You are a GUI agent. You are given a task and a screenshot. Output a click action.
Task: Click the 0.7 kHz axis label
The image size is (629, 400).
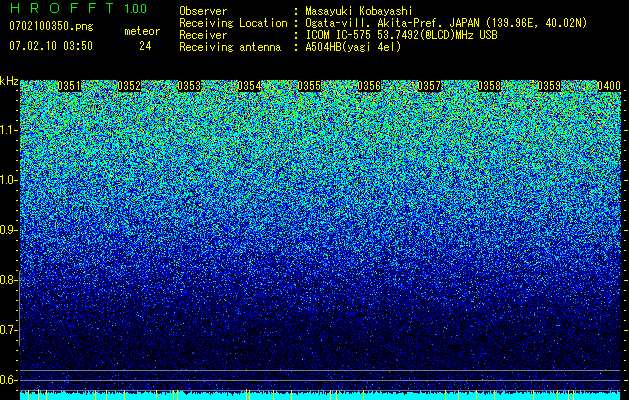click(x=8, y=330)
